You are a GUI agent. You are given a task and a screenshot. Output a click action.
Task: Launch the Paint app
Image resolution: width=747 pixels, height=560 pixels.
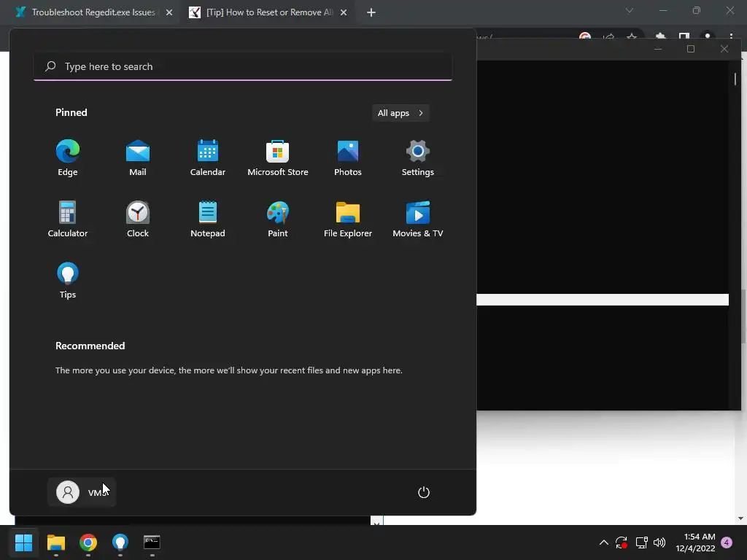pyautogui.click(x=278, y=219)
